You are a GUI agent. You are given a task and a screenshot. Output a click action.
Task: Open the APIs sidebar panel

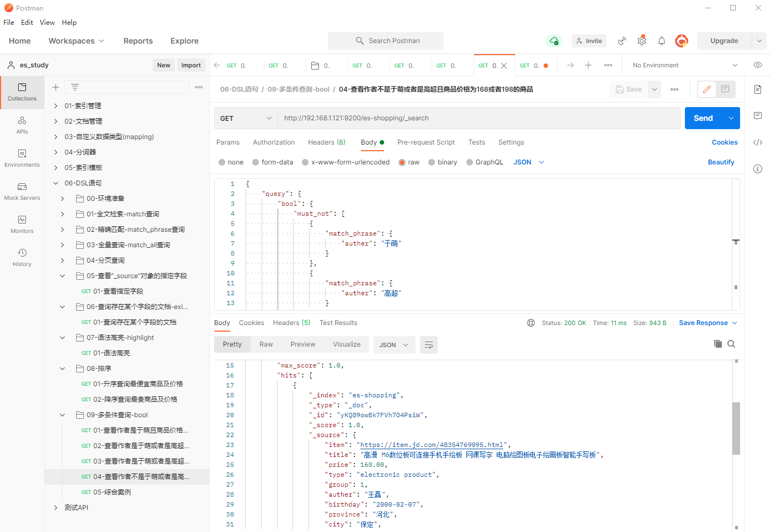[22, 125]
